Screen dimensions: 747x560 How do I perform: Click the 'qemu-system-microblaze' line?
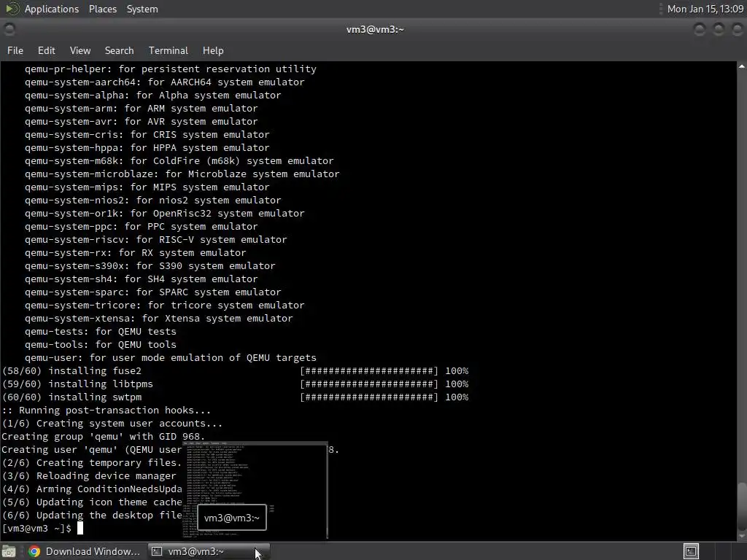click(182, 174)
